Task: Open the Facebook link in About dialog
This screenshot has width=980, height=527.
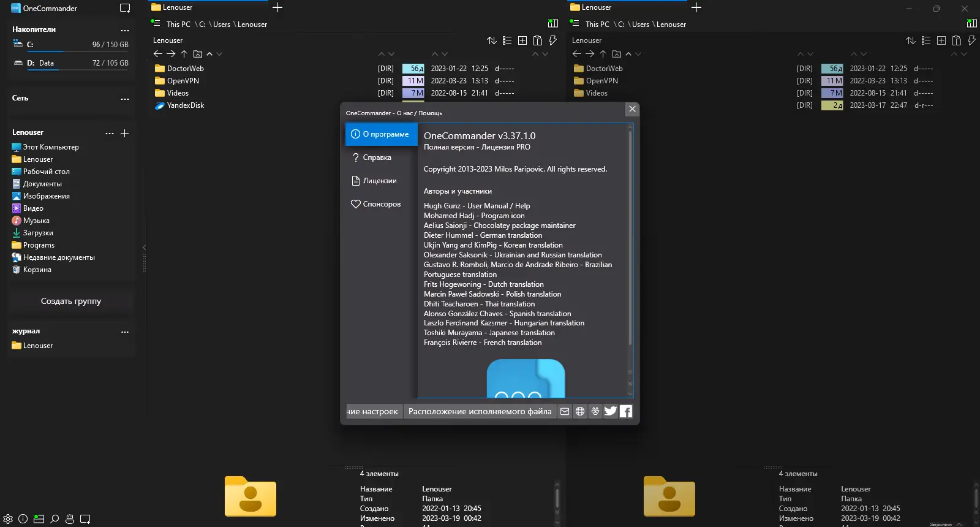Action: [x=626, y=411]
